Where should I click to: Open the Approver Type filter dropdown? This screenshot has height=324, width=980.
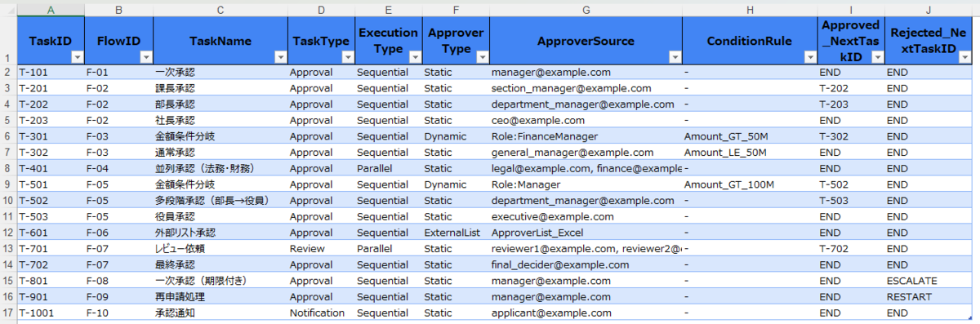[481, 58]
